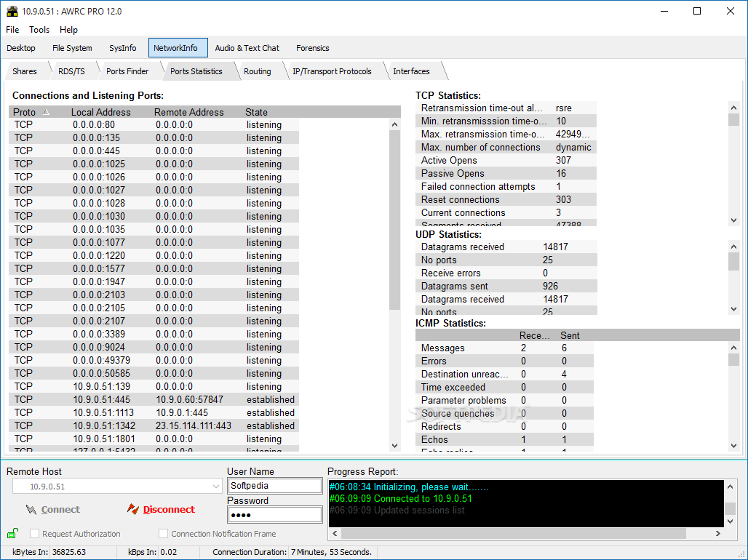The width and height of the screenshot is (748, 560).
Task: Click the Destination unreac... ICMP row
Action: point(505,374)
